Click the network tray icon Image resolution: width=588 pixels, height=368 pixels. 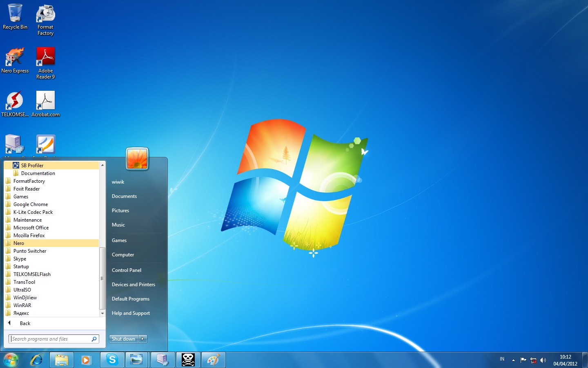[533, 360]
